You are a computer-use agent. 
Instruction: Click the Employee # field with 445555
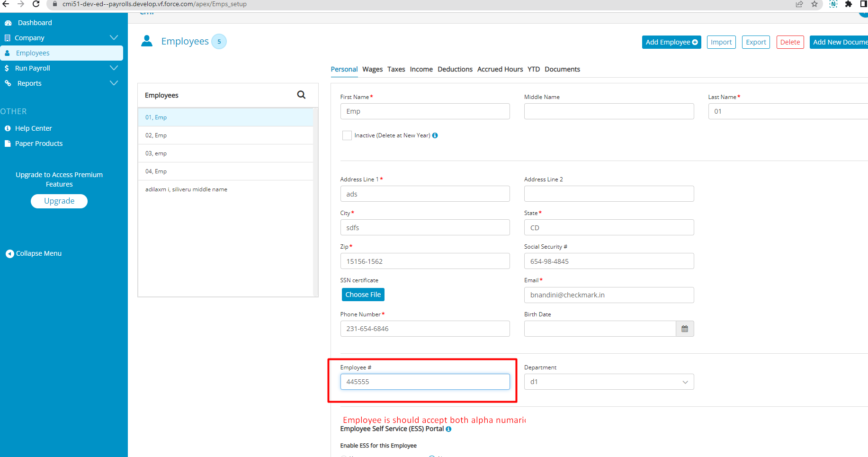pos(425,382)
